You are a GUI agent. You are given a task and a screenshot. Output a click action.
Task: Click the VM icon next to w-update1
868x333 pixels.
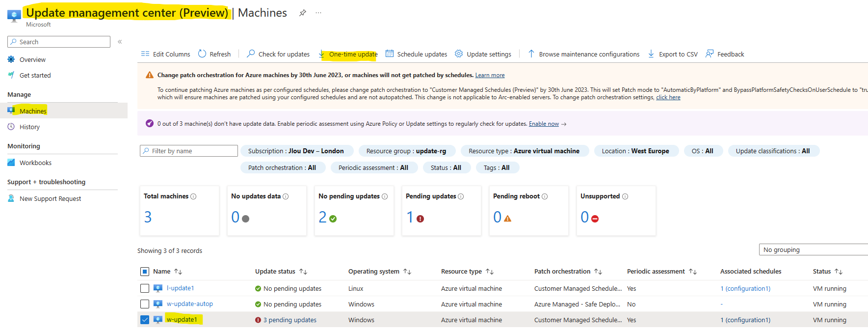[158, 320]
